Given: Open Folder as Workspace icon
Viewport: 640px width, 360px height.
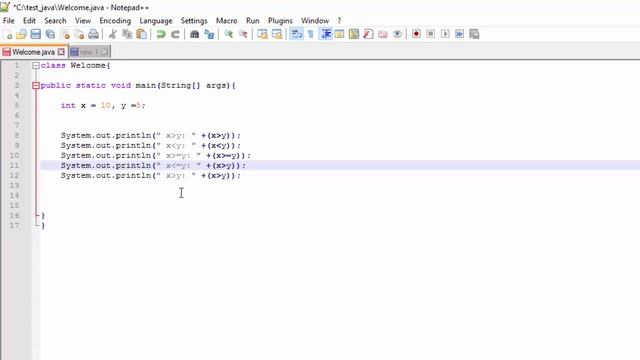Looking at the screenshot, I should [382, 34].
